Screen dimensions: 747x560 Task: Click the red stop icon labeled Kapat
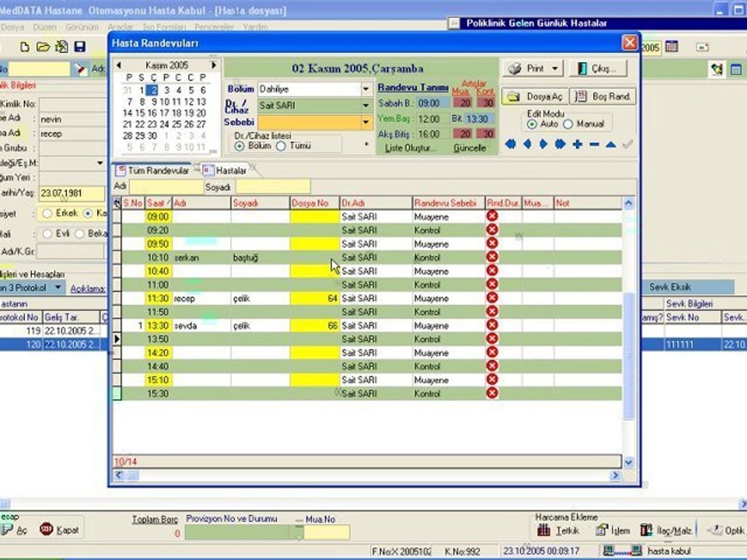tap(46, 529)
